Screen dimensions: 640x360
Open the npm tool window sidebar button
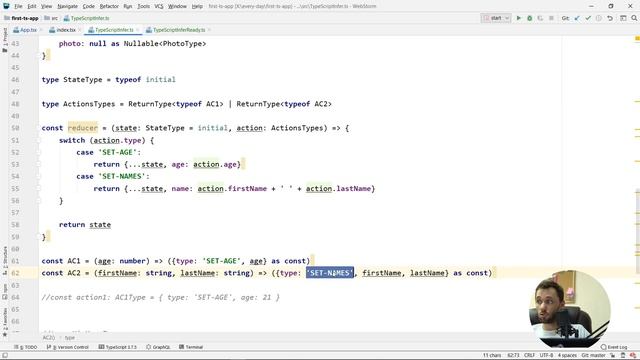[x=5, y=291]
